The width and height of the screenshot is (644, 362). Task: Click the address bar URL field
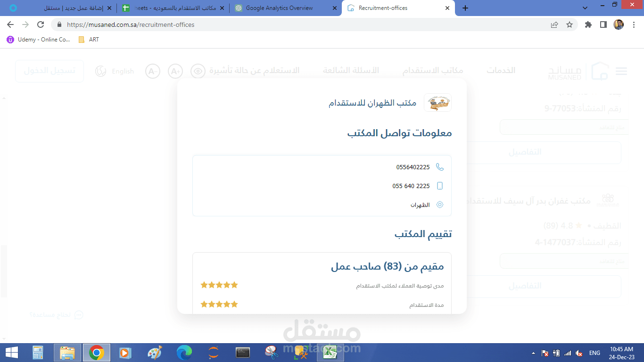tap(302, 25)
